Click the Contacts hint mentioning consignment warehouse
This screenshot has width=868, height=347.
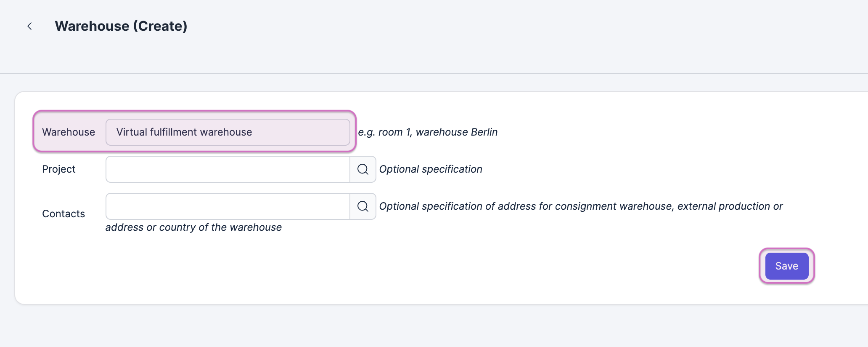(x=580, y=206)
